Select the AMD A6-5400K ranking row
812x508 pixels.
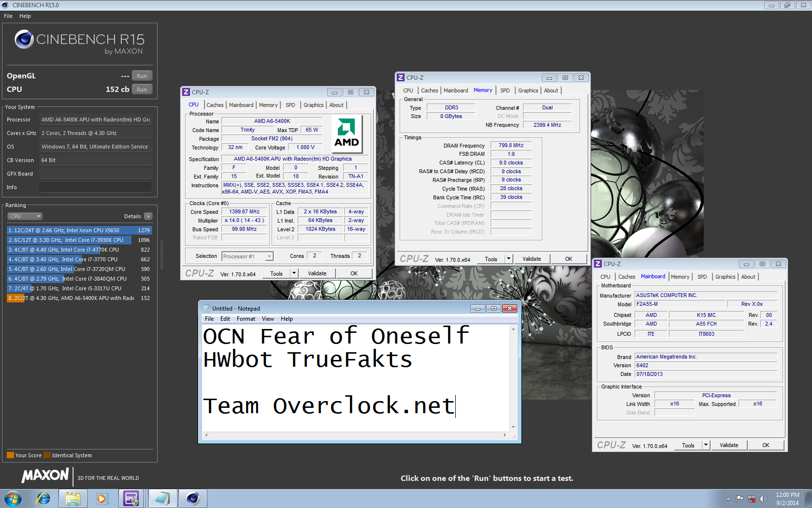[x=79, y=298]
